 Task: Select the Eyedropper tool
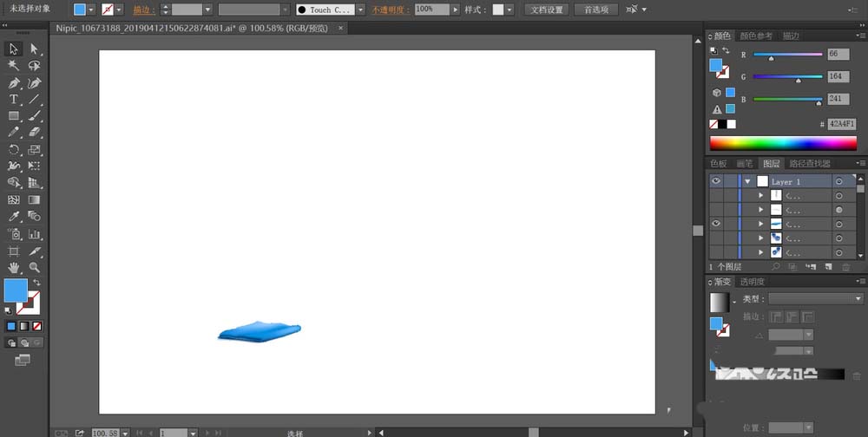tap(13, 216)
